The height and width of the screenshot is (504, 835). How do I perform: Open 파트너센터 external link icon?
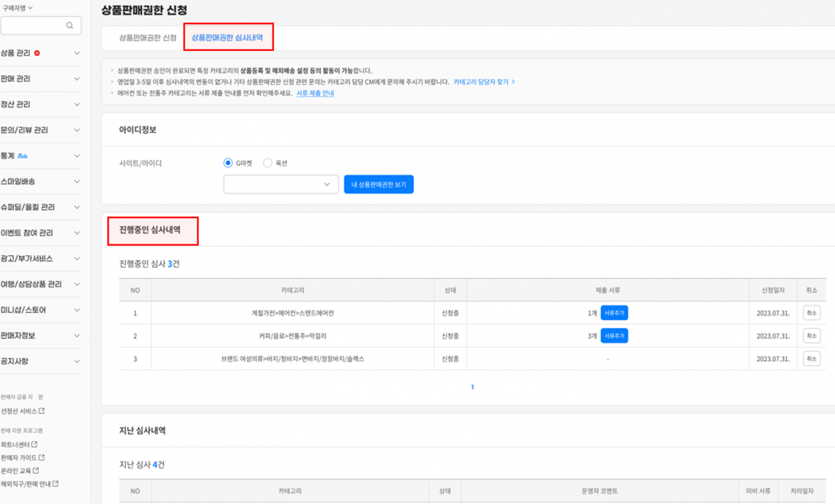point(34,444)
